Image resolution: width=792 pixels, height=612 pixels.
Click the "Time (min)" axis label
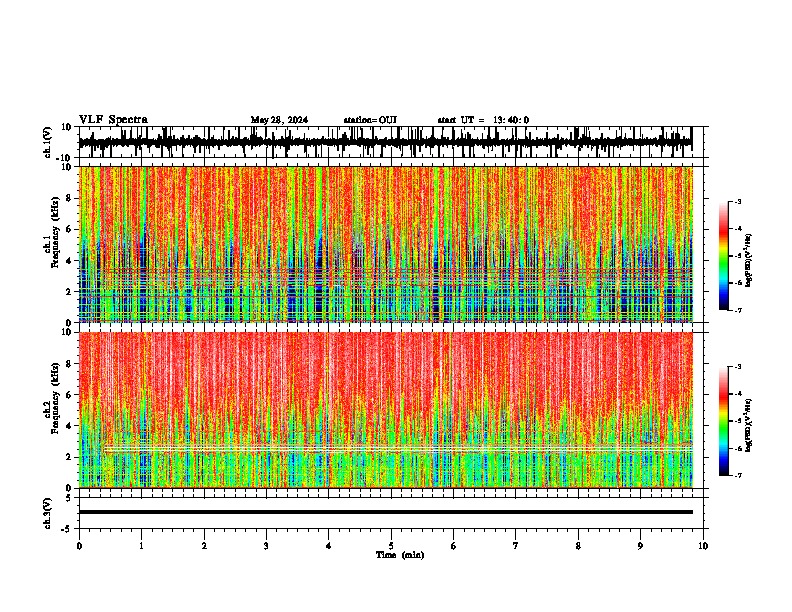pos(400,555)
